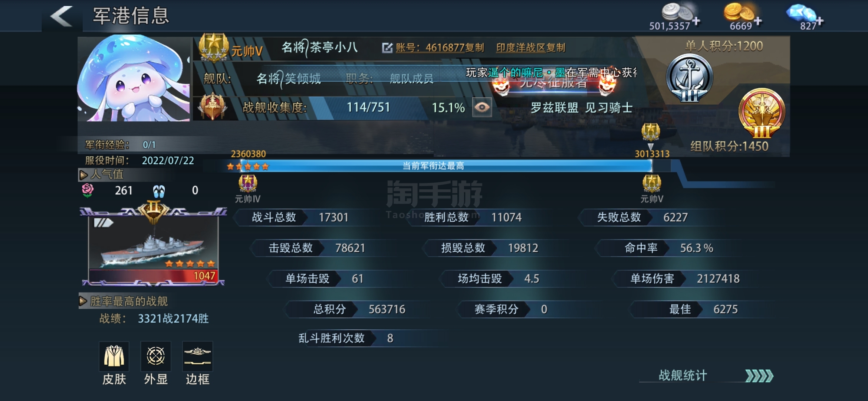Send a rose to this player

pyautogui.click(x=88, y=190)
